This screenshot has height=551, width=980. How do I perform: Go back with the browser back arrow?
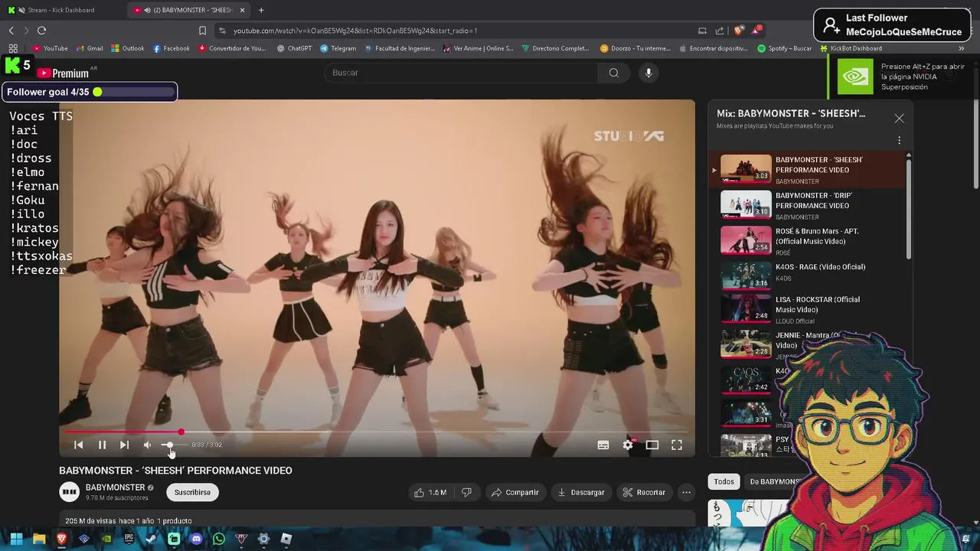coord(11,31)
